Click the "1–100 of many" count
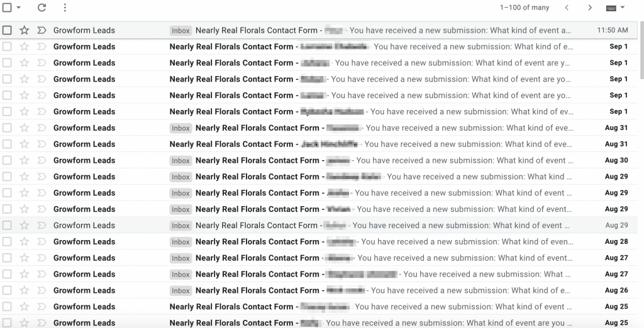 point(525,8)
